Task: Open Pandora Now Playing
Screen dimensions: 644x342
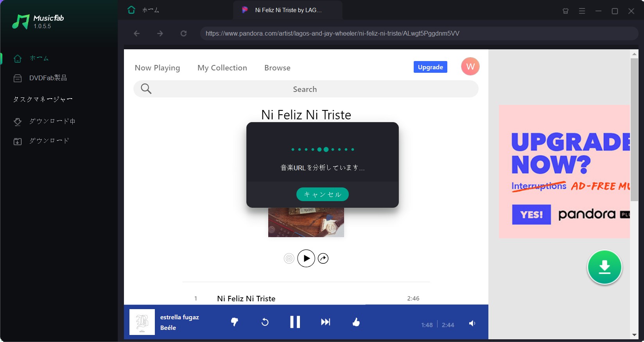Action: pyautogui.click(x=157, y=68)
